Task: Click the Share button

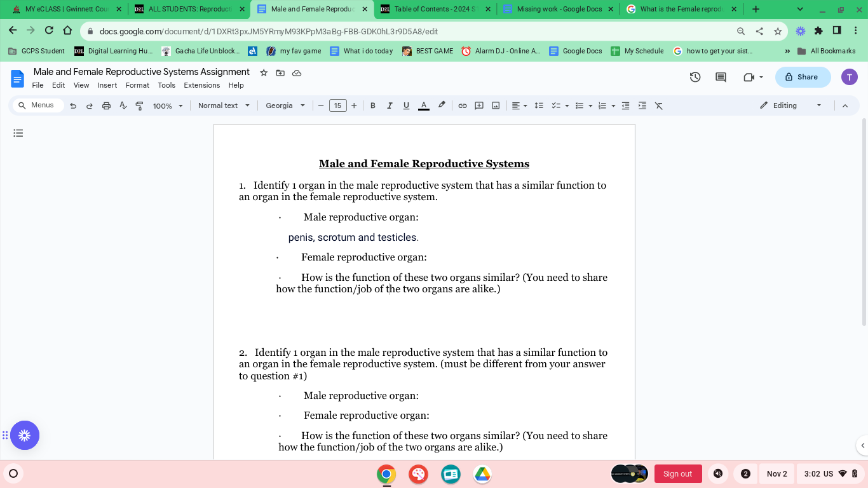Action: click(803, 77)
